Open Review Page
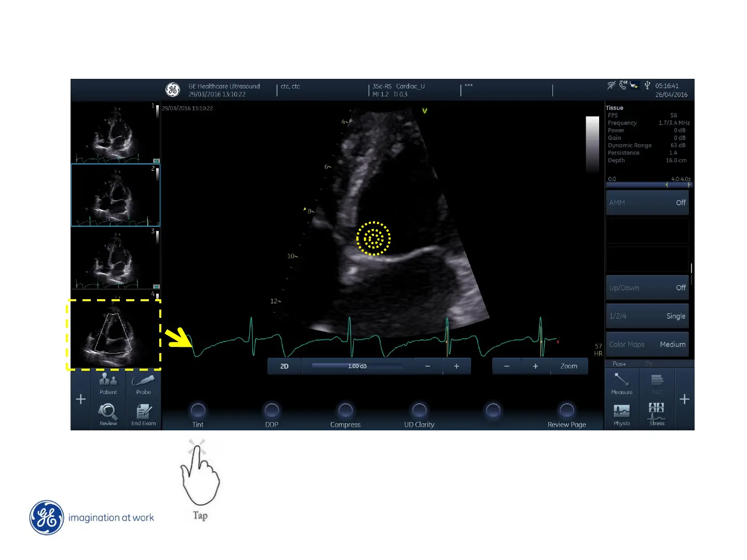Screen dimensions: 747x560 (566, 411)
